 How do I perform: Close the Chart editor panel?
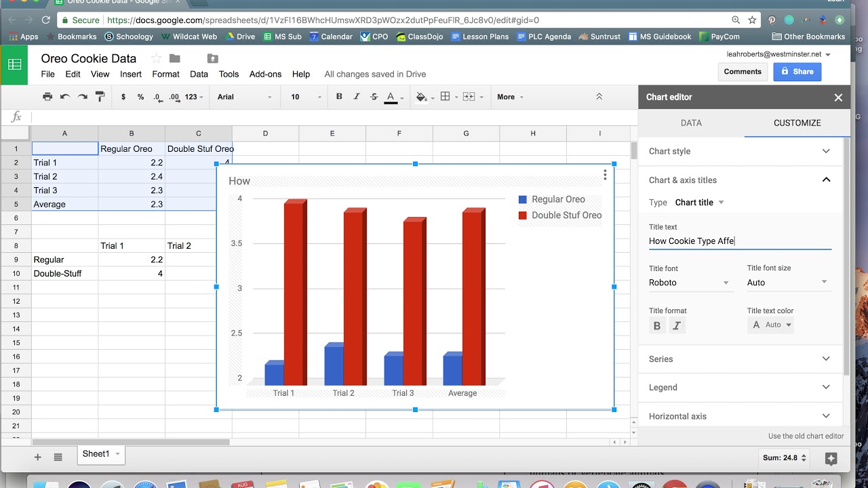838,98
